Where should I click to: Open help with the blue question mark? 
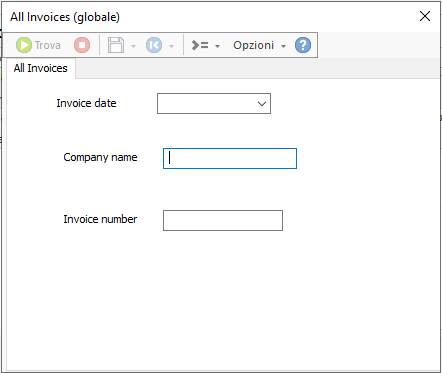coord(303,45)
